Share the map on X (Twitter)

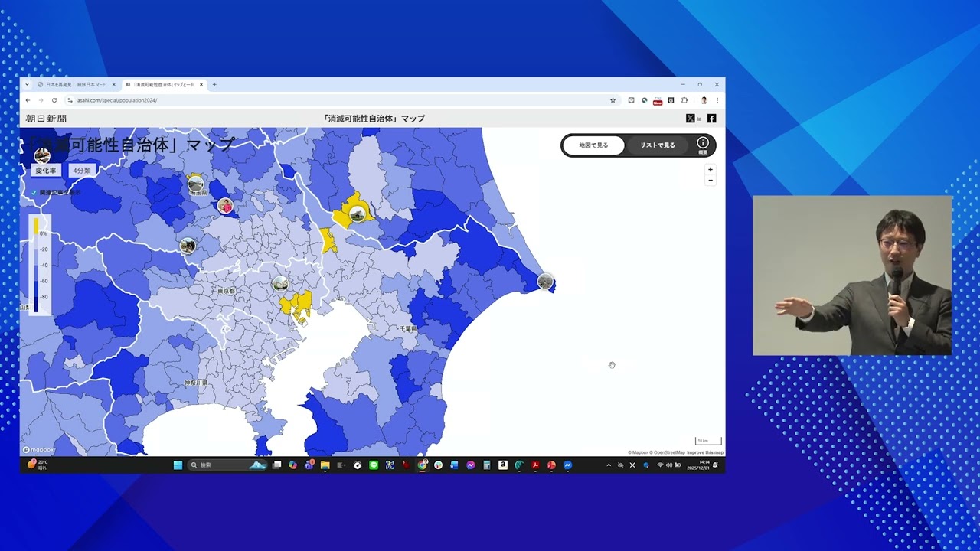[690, 119]
